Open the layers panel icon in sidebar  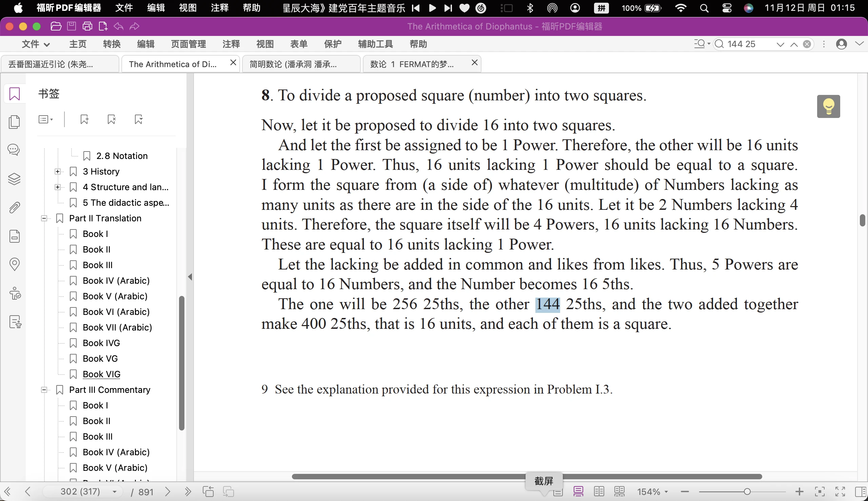[14, 179]
